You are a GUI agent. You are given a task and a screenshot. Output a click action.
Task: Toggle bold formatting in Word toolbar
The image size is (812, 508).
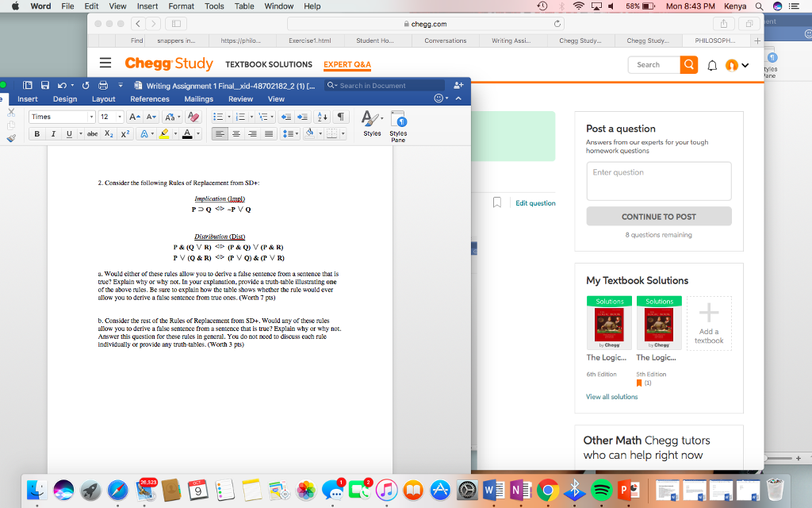pyautogui.click(x=36, y=133)
